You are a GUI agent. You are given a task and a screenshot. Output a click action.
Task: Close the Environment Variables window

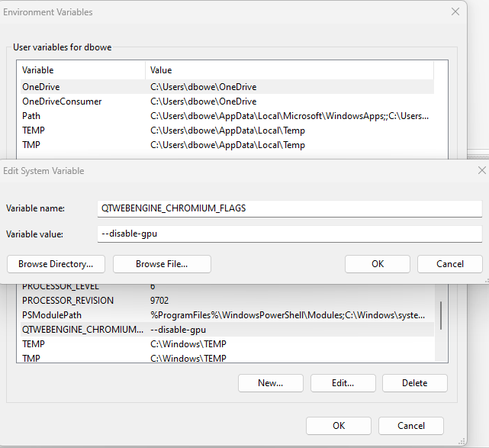pyautogui.click(x=455, y=12)
